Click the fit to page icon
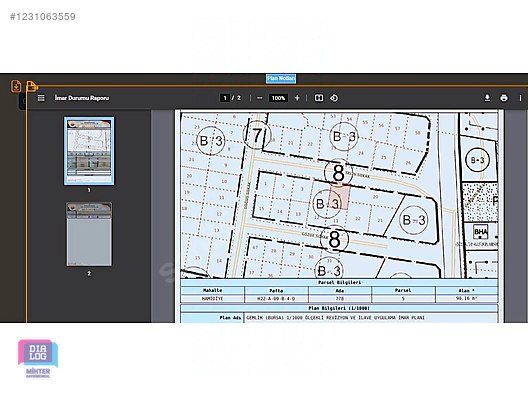This screenshot has width=528, height=396. coord(319,98)
